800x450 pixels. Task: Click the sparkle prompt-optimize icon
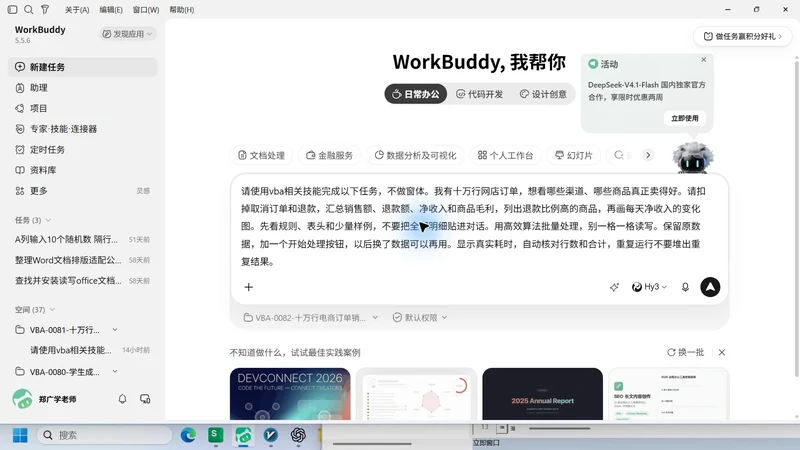(614, 287)
